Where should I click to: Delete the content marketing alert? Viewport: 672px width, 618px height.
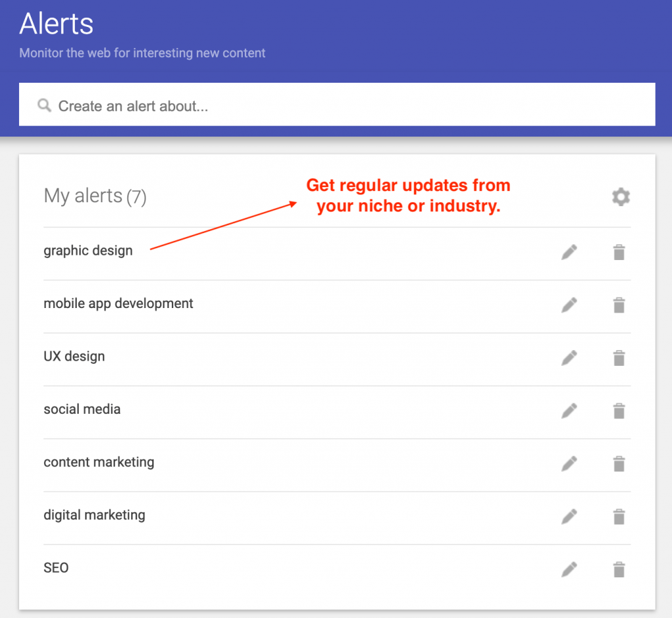619,464
